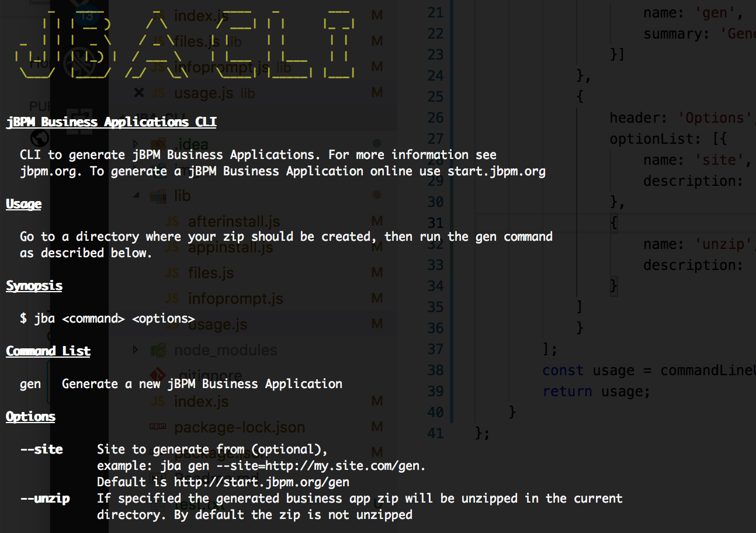Click the JS icon beside appinstall.js in VS Code
This screenshot has height=533, width=756.
point(171,247)
